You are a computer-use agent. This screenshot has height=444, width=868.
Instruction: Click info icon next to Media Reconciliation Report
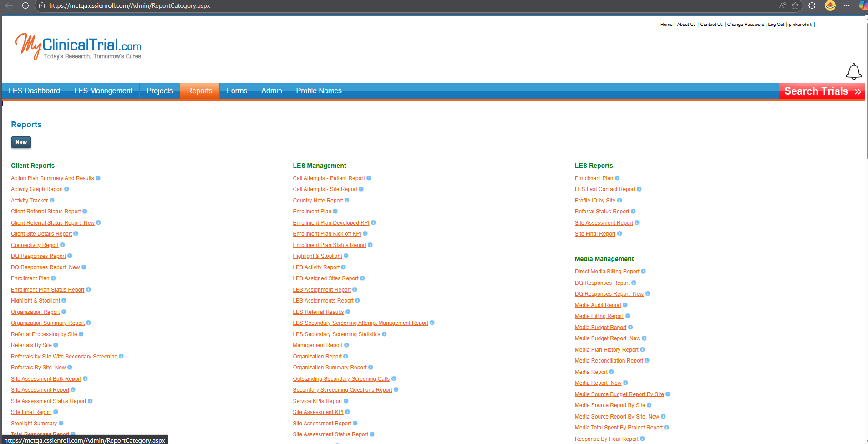[647, 360]
